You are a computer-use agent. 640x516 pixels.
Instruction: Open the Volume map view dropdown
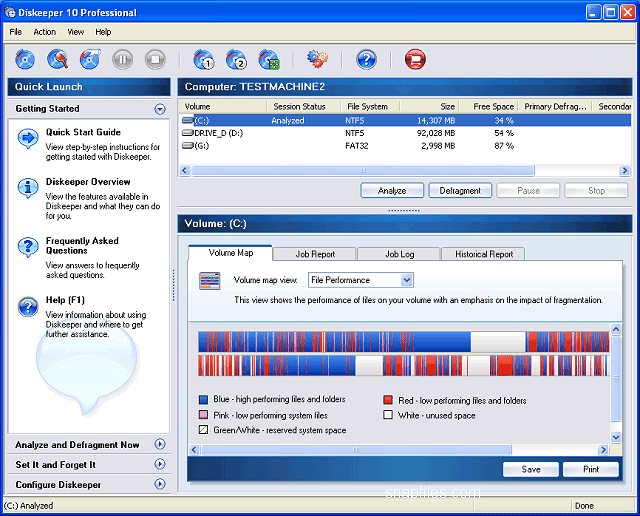(x=406, y=280)
